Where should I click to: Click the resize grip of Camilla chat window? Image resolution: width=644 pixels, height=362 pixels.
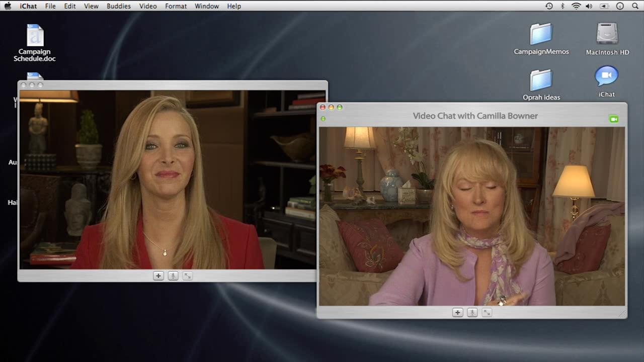point(622,314)
